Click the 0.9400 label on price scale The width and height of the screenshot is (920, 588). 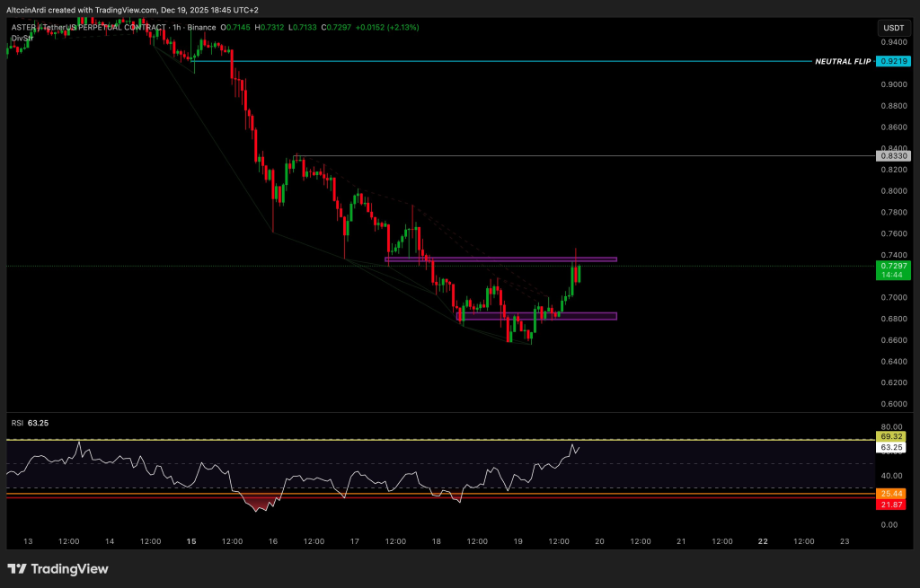[x=893, y=42]
